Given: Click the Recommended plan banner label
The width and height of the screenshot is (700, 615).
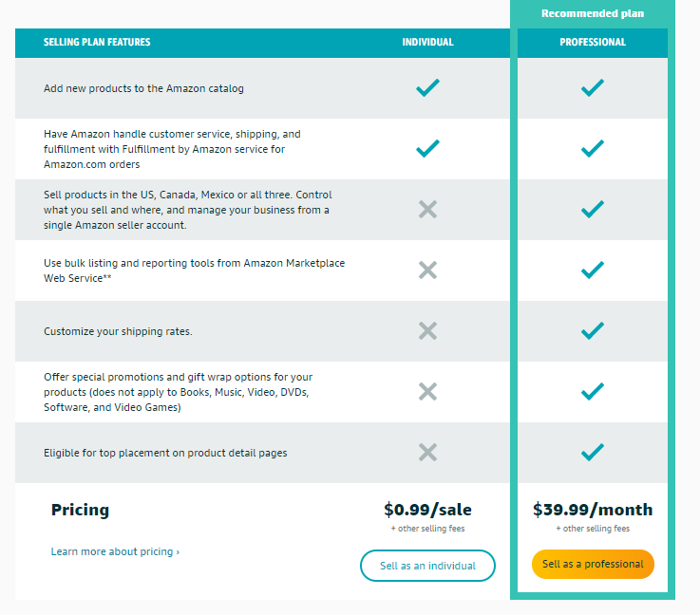Looking at the screenshot, I should 593,14.
